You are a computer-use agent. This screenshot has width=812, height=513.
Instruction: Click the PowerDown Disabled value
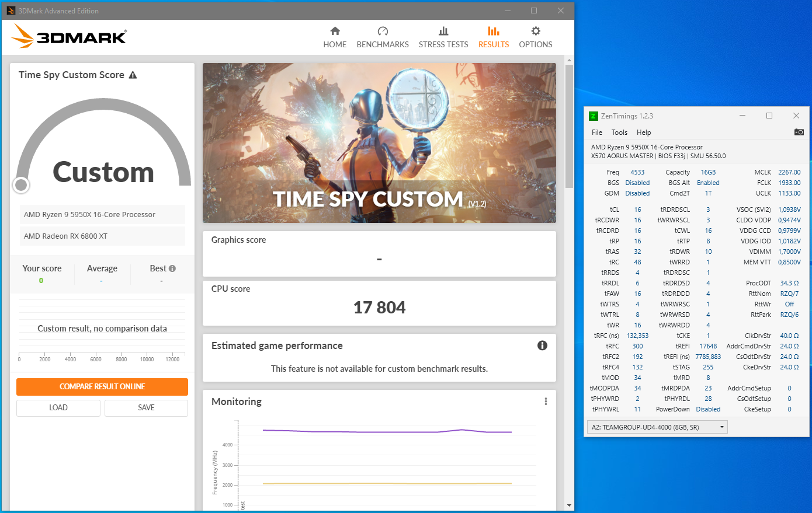pos(708,409)
